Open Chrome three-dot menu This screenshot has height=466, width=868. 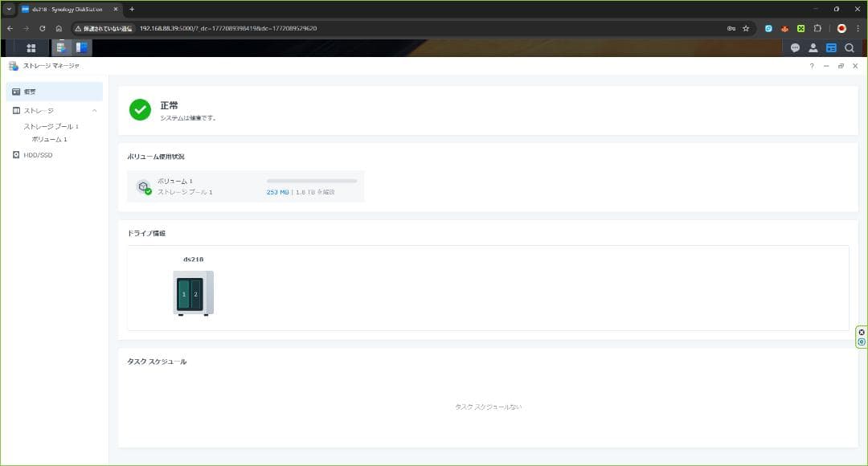[858, 28]
